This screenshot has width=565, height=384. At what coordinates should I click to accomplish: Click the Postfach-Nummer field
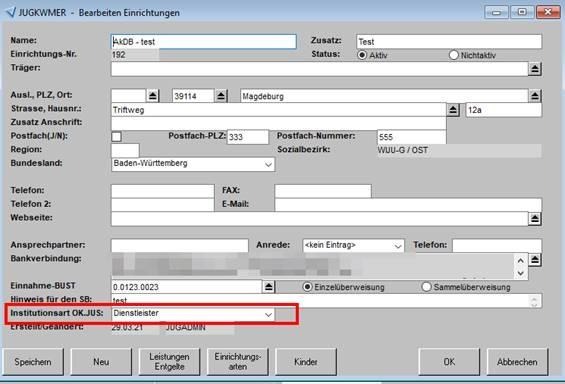pos(411,137)
